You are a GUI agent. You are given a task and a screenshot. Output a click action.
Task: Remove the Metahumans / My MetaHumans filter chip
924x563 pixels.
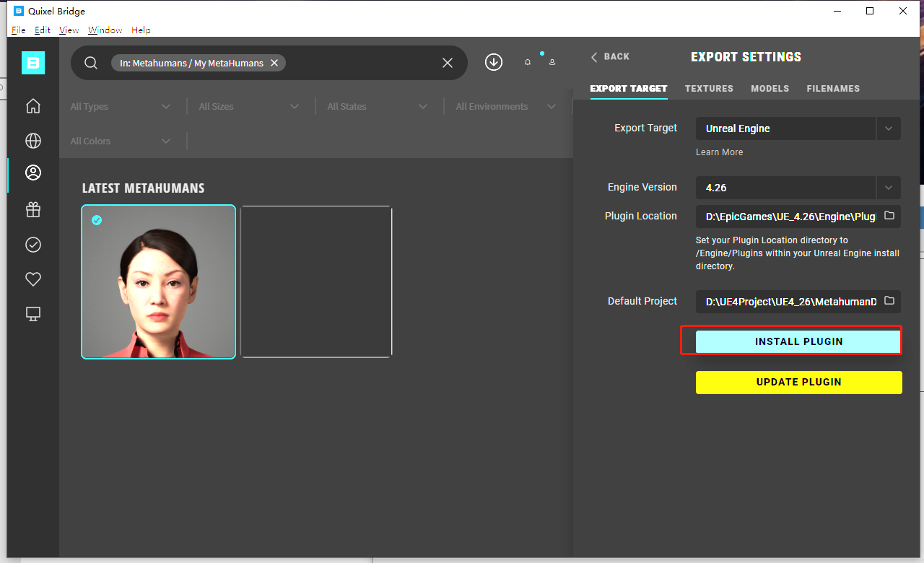(274, 63)
